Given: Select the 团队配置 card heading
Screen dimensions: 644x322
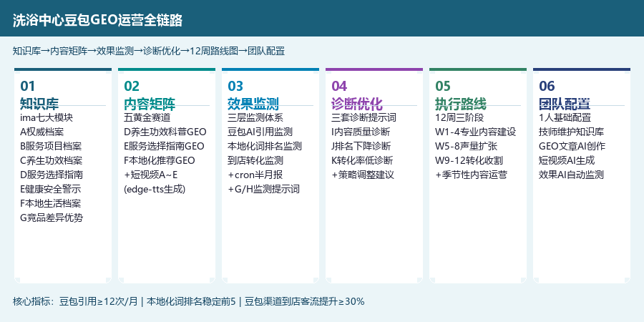Looking at the screenshot, I should tap(565, 104).
